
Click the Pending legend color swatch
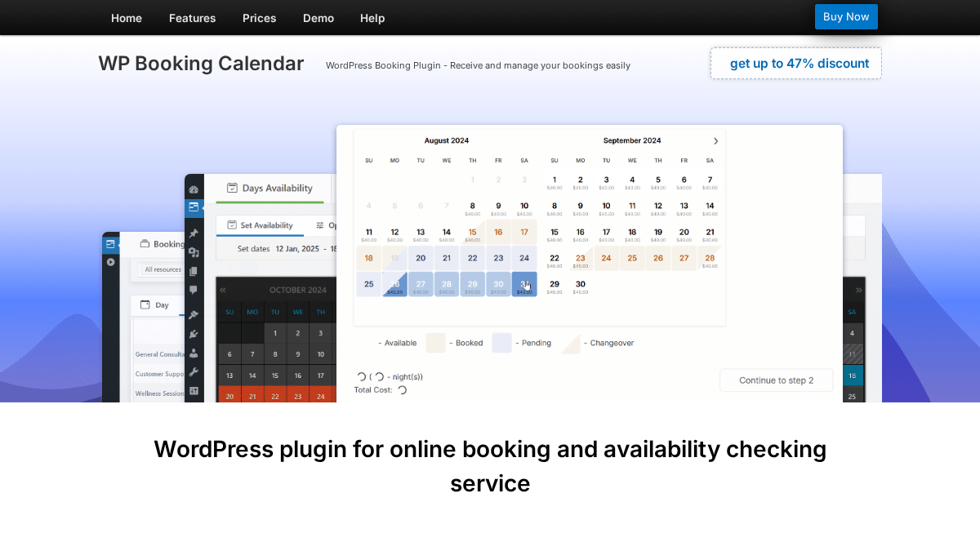(501, 343)
